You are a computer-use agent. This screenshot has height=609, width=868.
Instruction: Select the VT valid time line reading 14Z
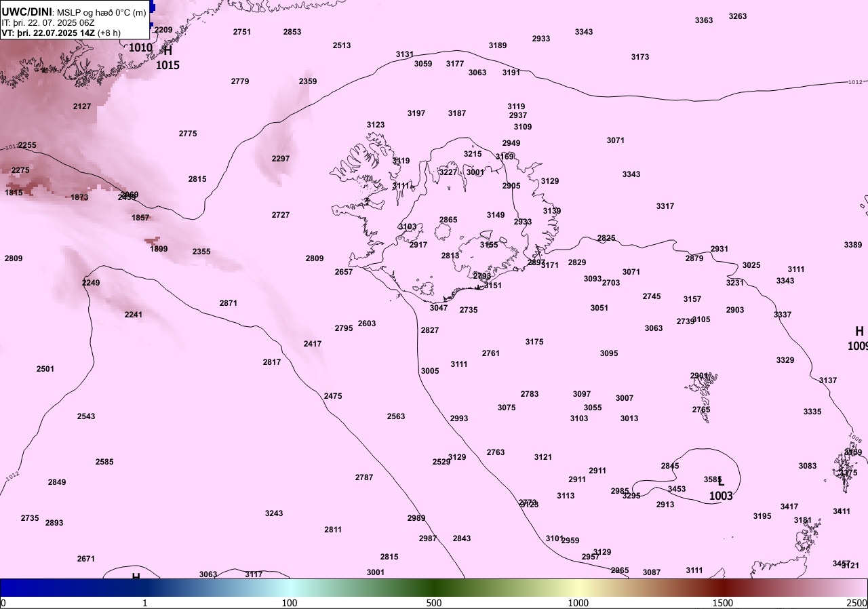click(62, 33)
